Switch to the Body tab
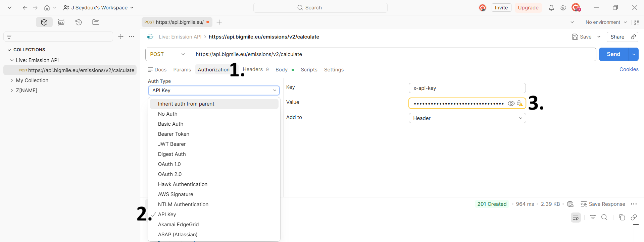The width and height of the screenshot is (644, 242). (x=285, y=70)
